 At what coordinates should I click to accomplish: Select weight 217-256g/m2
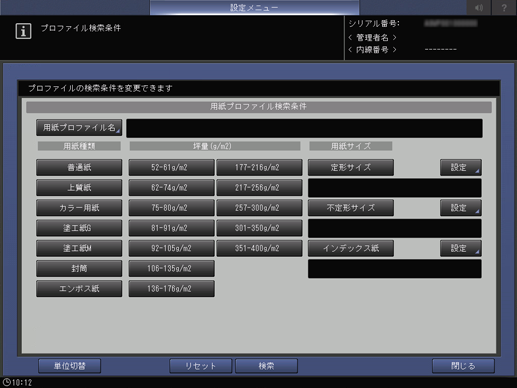tap(259, 188)
